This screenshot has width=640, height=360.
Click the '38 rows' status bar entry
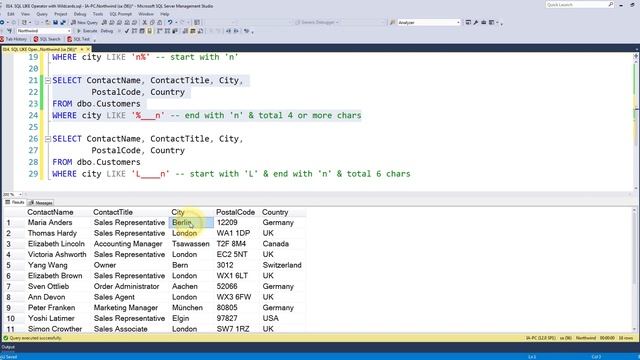coord(625,338)
